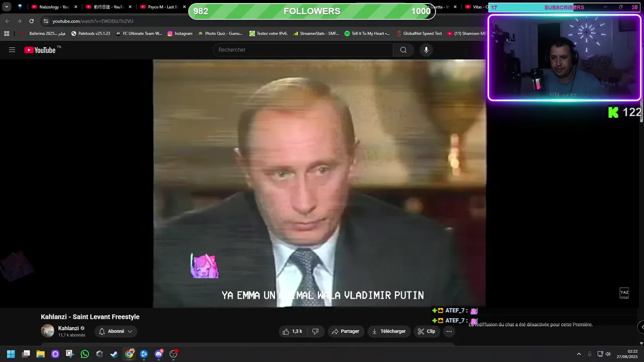Create a Clip of the video
The image size is (644, 362).
tap(427, 331)
